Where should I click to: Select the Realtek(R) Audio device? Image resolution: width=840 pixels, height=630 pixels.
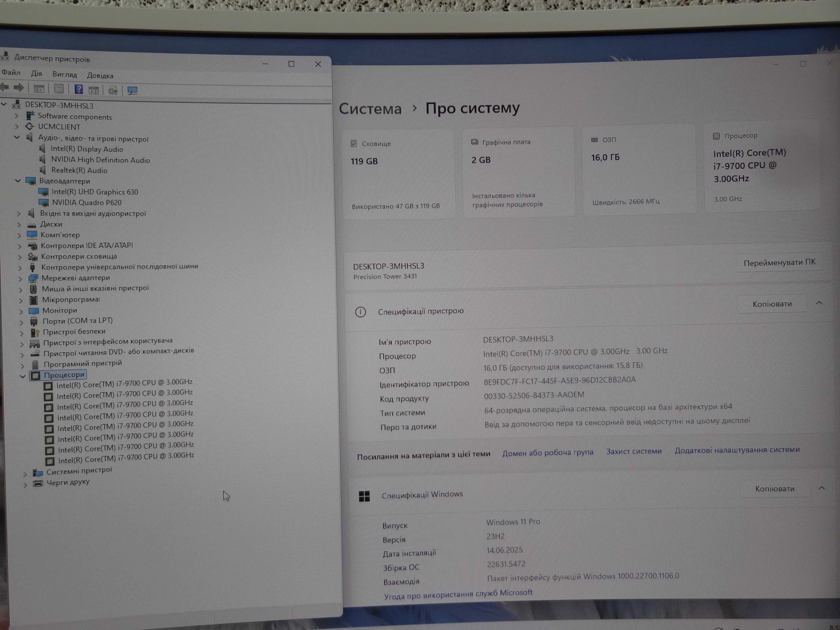[79, 170]
